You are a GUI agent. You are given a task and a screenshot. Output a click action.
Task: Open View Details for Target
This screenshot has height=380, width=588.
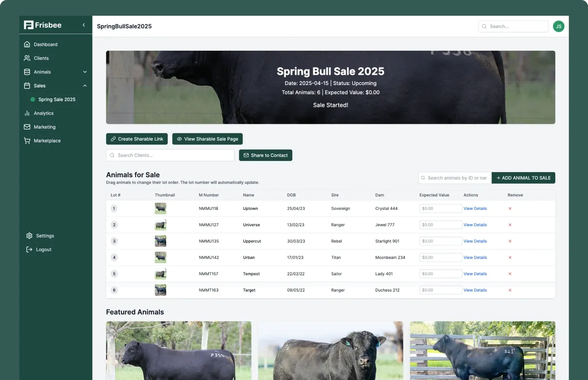475,290
